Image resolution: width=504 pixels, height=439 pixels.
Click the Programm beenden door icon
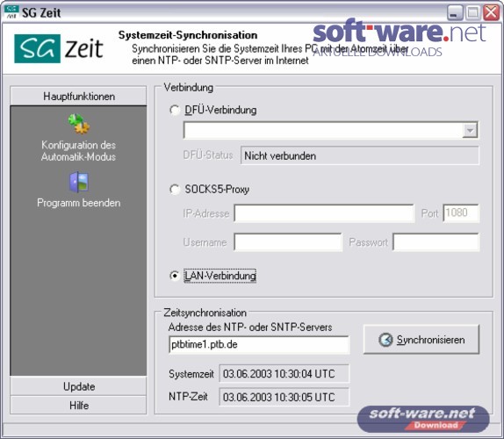(79, 182)
